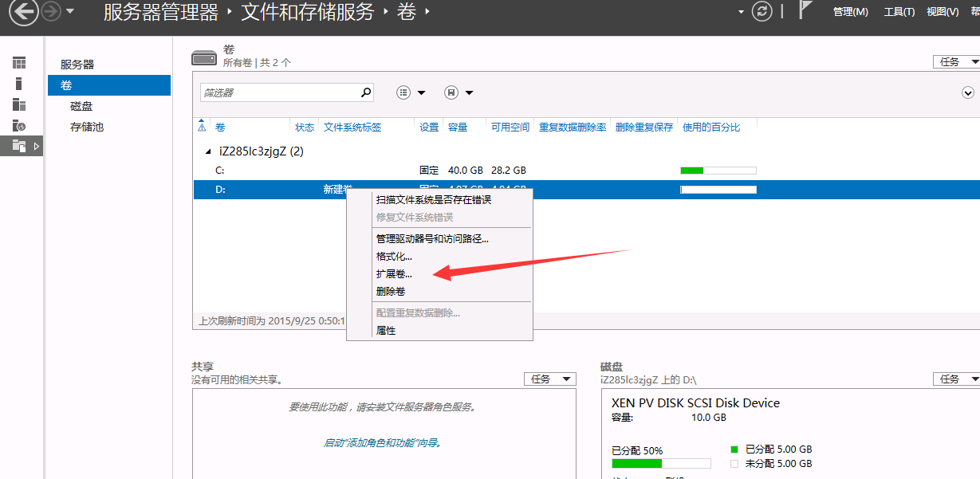Open the notifications flag
Viewport: 980px width, 479px height.
[806, 11]
